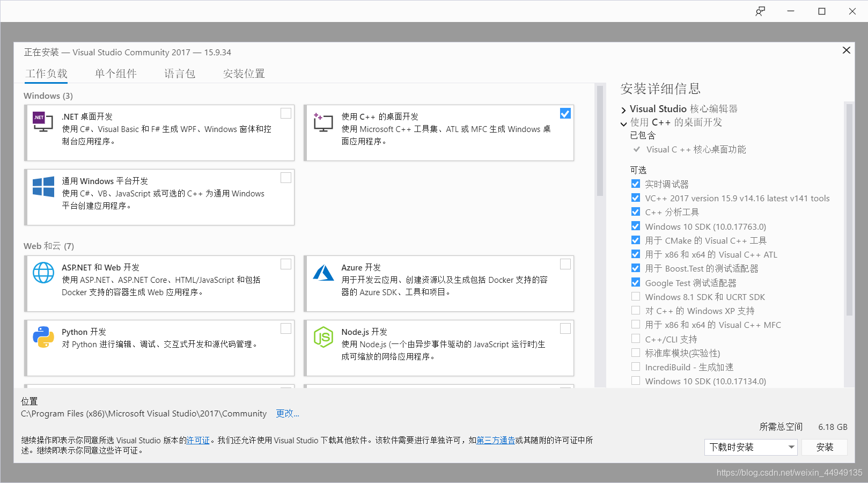Viewport: 868px width, 483px height.
Task: Uncheck the Boost.Test 测试适配器 option
Action: point(636,268)
